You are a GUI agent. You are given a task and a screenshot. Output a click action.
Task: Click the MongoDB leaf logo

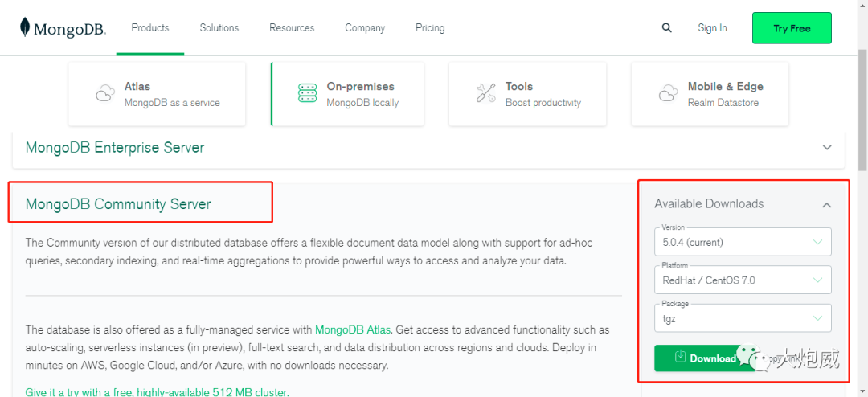click(27, 28)
